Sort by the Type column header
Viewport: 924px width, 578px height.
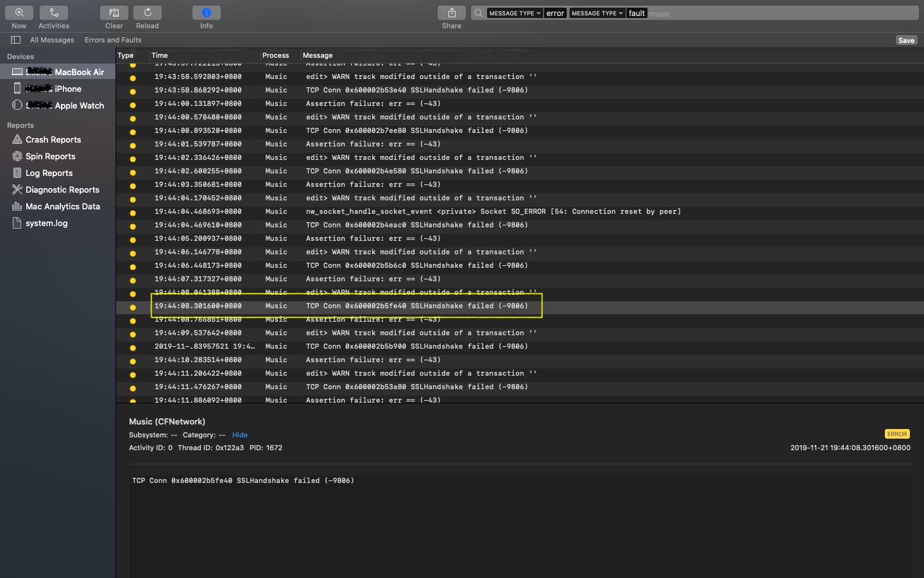[x=126, y=55]
